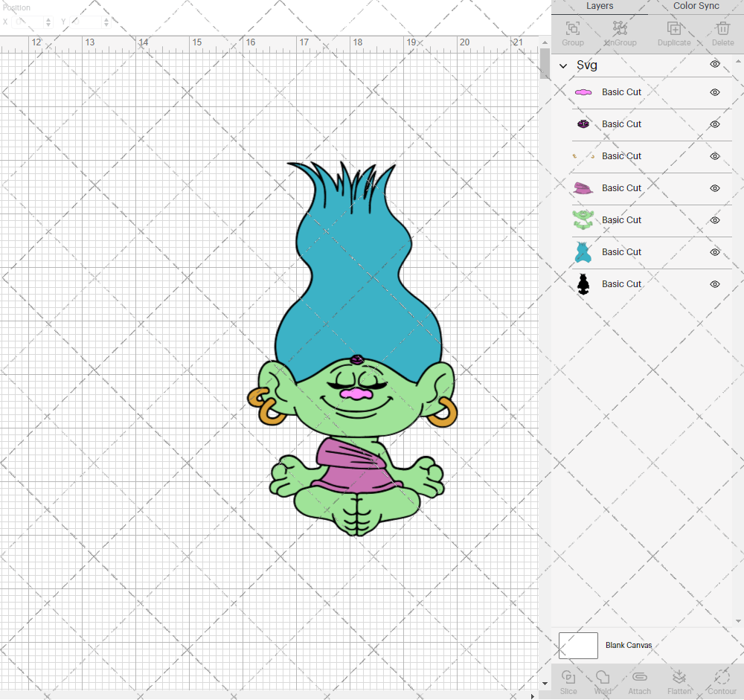The height and width of the screenshot is (700, 744).
Task: Click the layers panel scroll down arrow
Action: [x=738, y=620]
